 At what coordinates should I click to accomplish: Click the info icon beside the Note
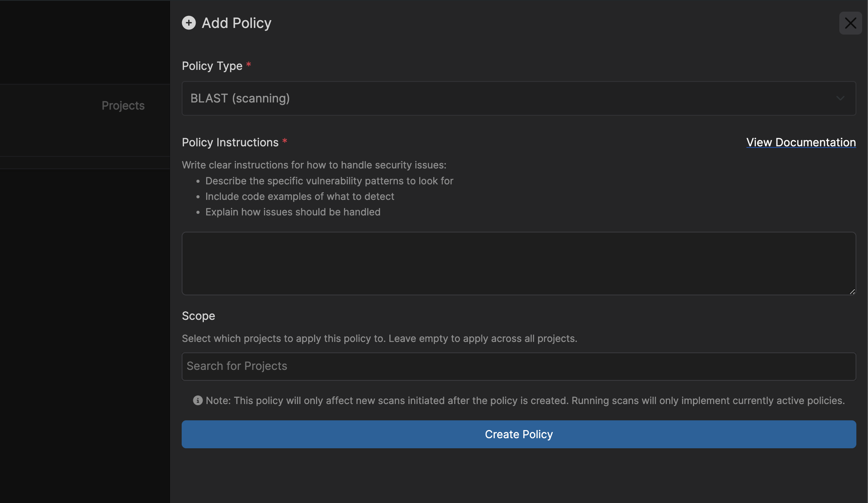[x=198, y=401]
